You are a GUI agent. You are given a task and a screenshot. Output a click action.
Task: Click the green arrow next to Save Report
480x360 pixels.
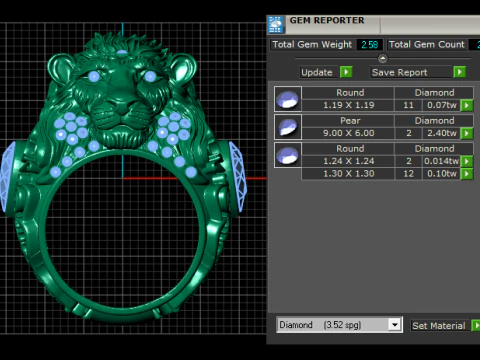click(460, 72)
